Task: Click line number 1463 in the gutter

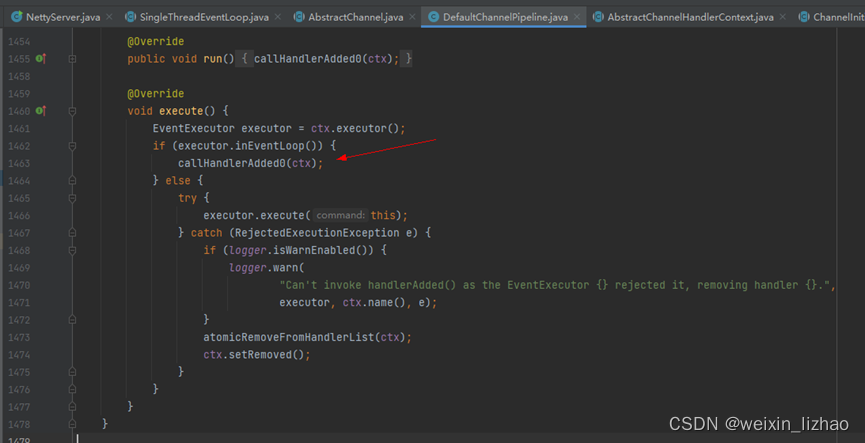Action: tap(19, 163)
